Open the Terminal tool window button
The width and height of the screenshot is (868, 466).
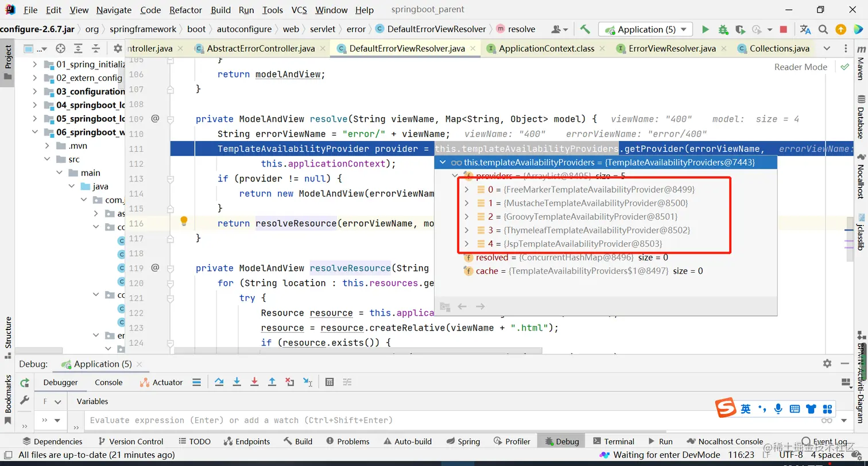613,441
